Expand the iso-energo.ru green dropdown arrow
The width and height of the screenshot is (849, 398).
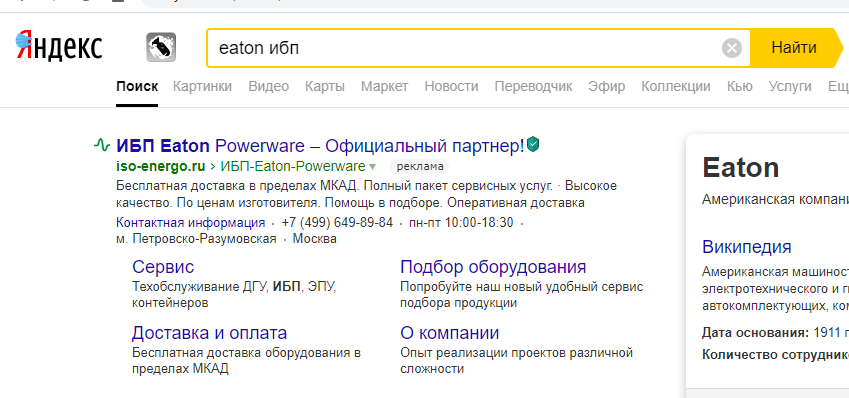[372, 166]
